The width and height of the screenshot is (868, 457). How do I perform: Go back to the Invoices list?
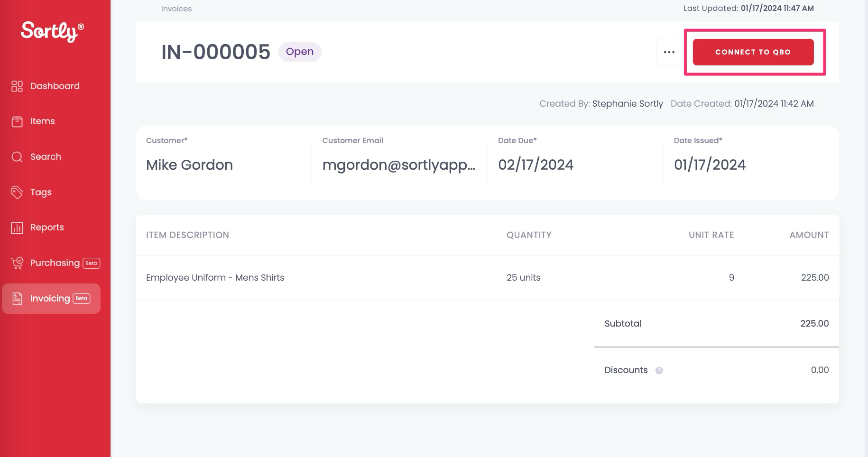point(176,9)
